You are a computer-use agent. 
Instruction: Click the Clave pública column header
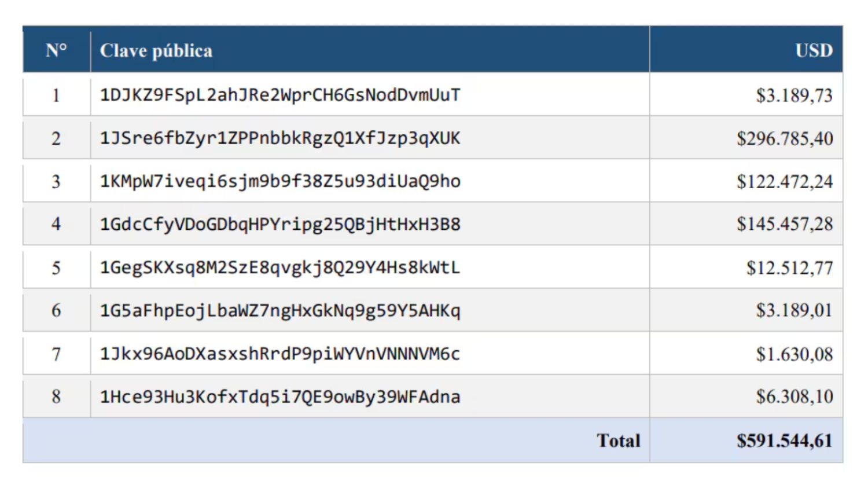coord(156,51)
